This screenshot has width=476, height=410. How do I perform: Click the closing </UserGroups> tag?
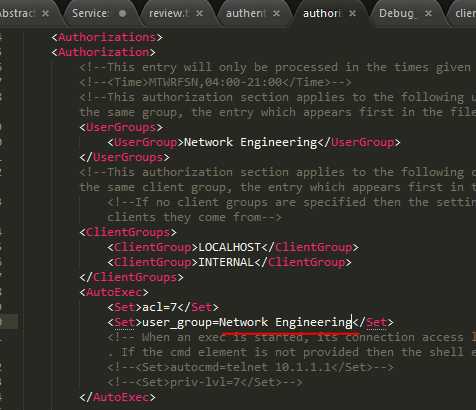point(124,157)
